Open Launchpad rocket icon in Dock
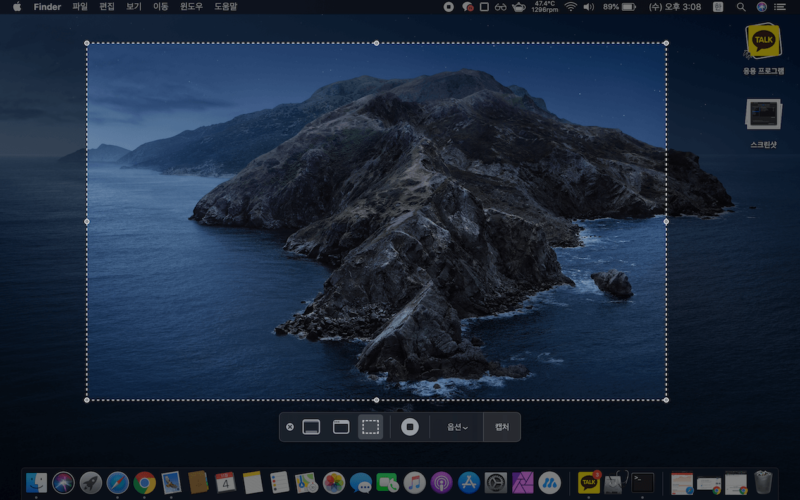 [90, 483]
